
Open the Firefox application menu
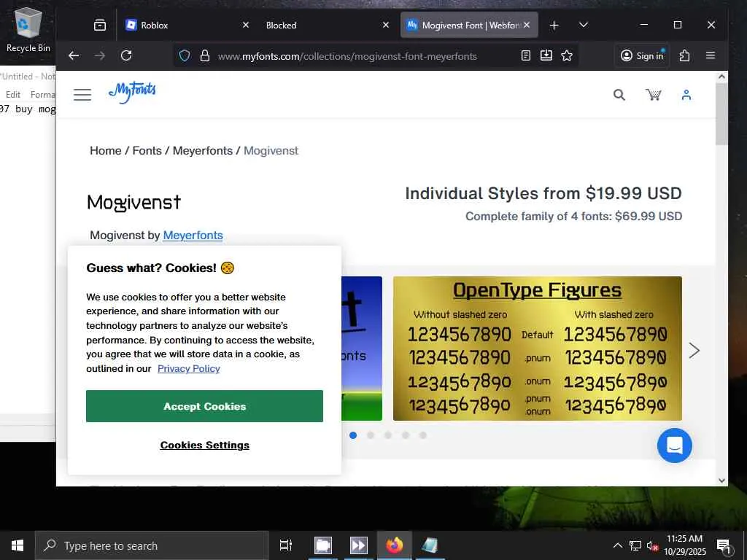[x=711, y=55]
